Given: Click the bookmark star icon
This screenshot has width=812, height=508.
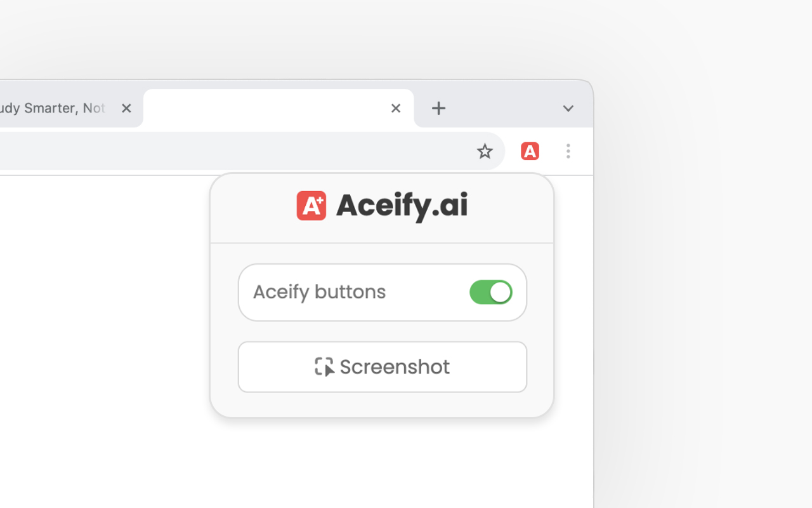Looking at the screenshot, I should coord(485,151).
